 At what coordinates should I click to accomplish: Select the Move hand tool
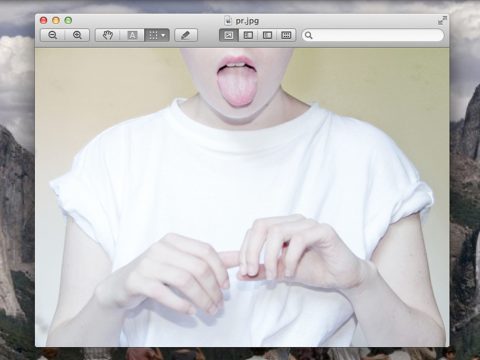108,35
